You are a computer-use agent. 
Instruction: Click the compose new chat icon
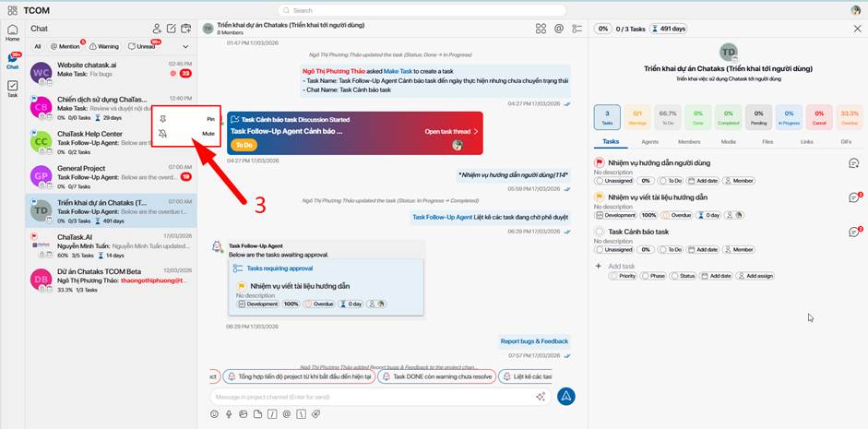tap(172, 29)
